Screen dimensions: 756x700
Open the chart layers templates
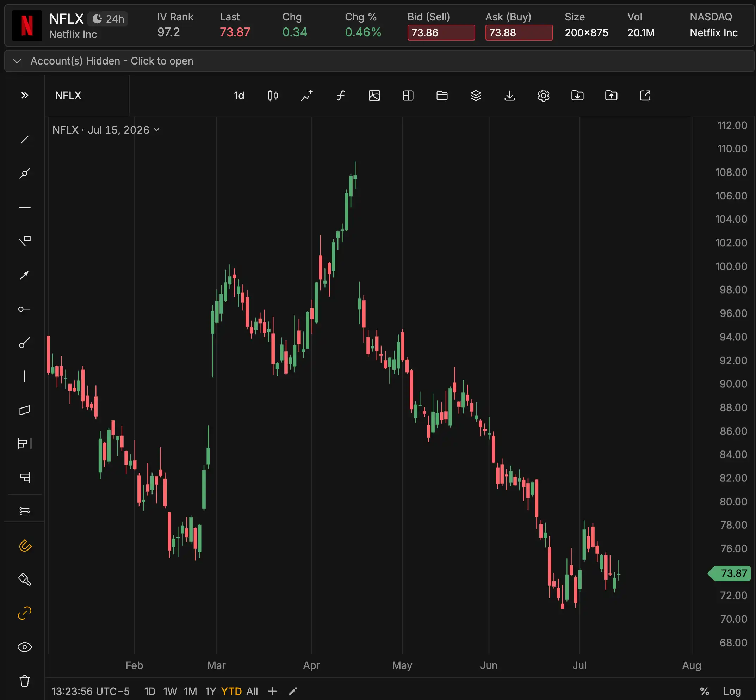point(476,96)
